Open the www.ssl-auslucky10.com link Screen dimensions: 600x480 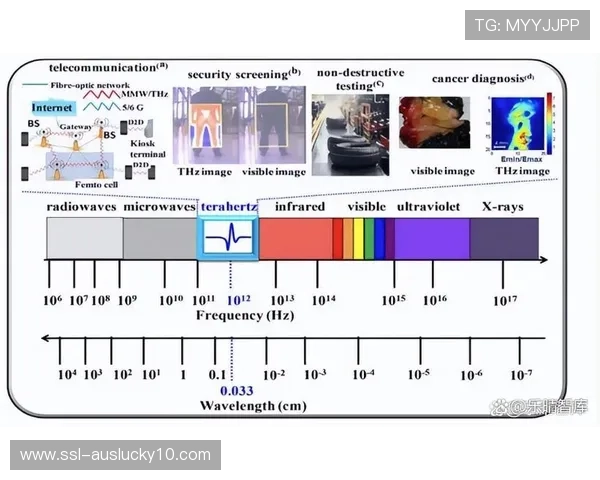coord(115,454)
